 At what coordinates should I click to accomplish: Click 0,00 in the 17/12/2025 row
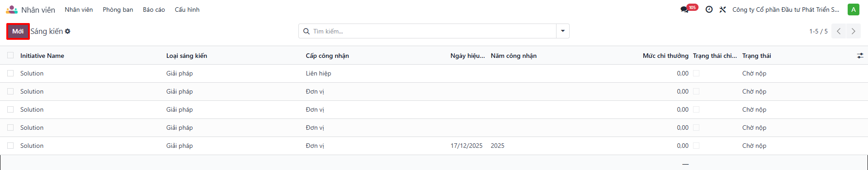(683, 146)
